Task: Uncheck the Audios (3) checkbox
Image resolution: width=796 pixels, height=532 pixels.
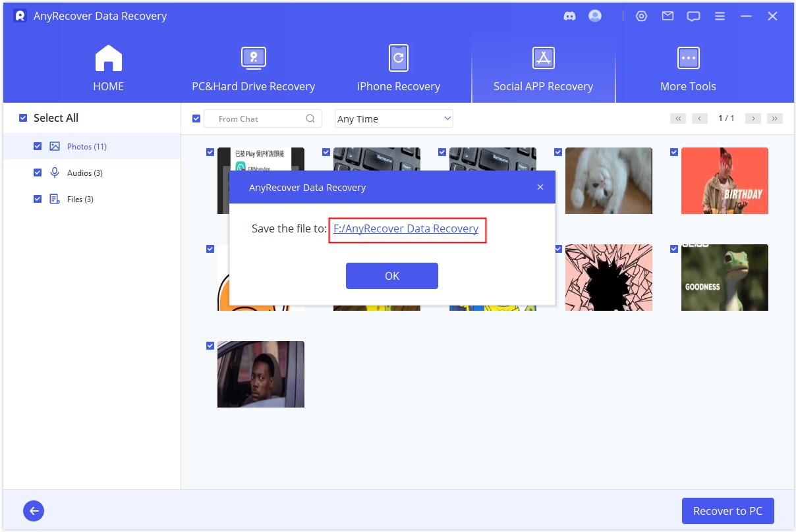Action: point(38,173)
